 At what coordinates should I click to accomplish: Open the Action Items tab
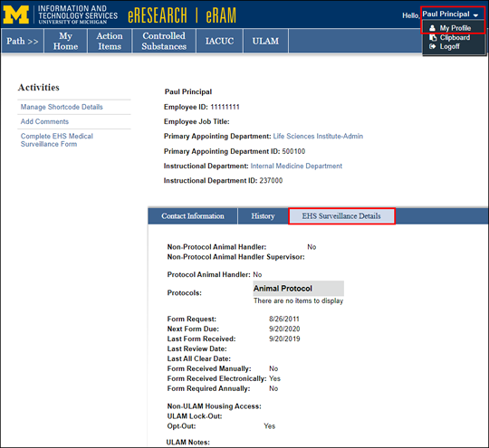[x=110, y=41]
